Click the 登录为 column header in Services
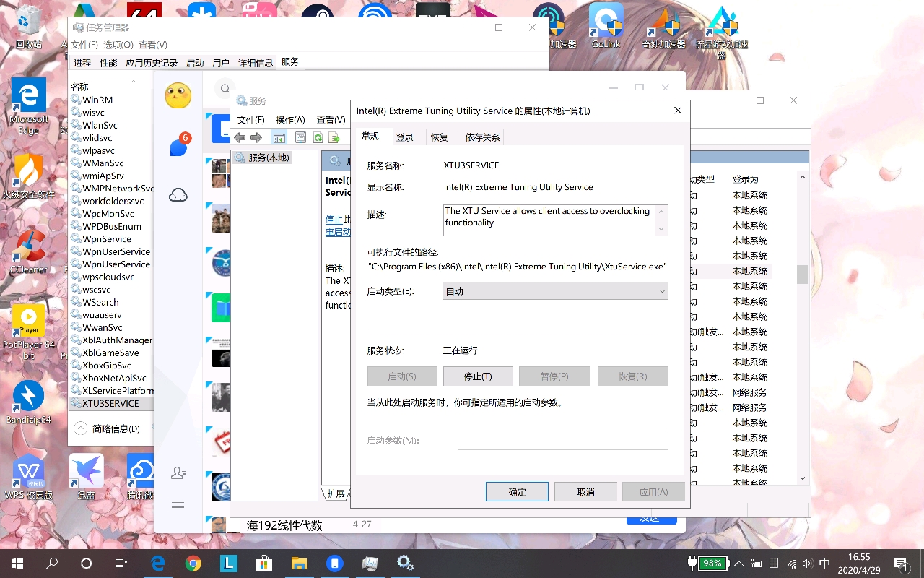This screenshot has height=578, width=924. pos(746,179)
